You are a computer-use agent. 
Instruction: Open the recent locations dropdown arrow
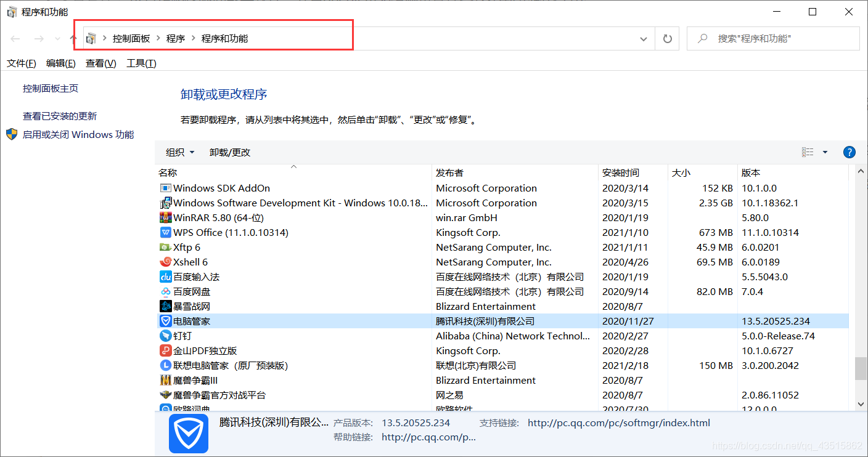tap(57, 39)
